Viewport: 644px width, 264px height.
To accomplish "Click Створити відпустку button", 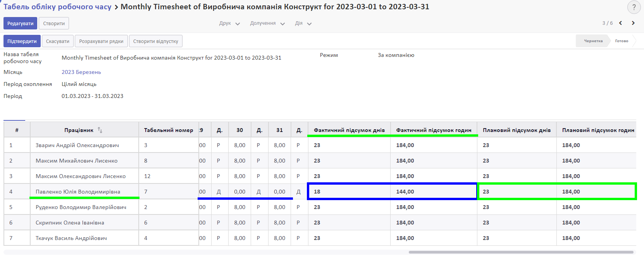I will pyautogui.click(x=156, y=41).
